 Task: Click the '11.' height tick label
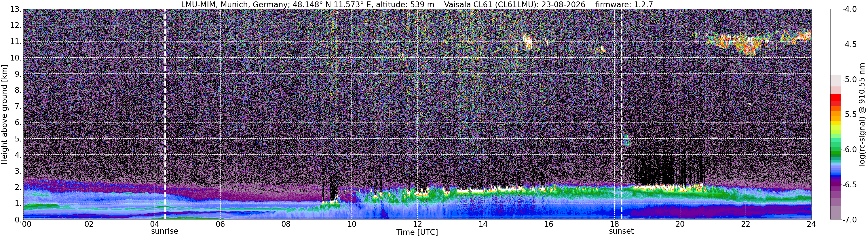point(16,41)
